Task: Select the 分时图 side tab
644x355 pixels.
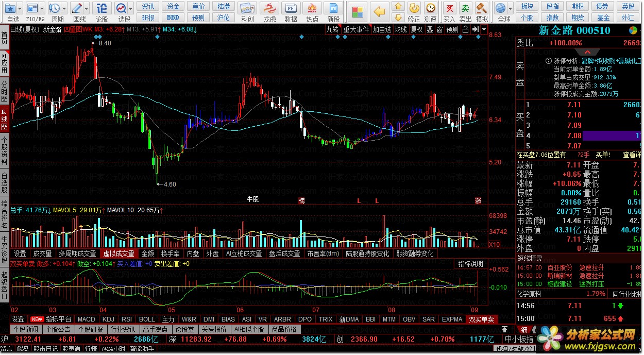Action: 5,92
